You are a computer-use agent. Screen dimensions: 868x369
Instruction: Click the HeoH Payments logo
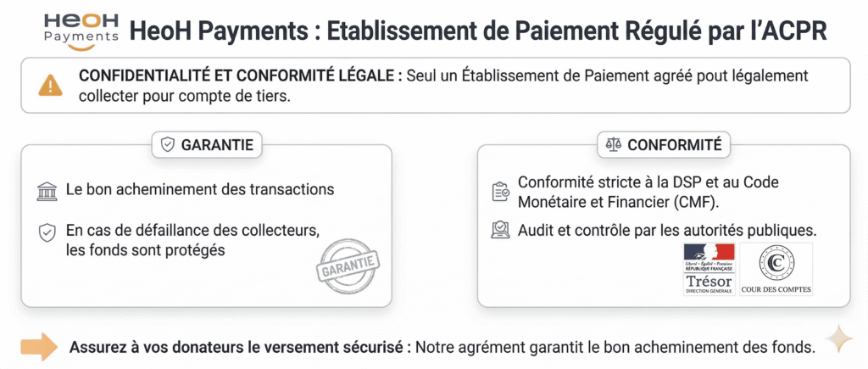[80, 31]
